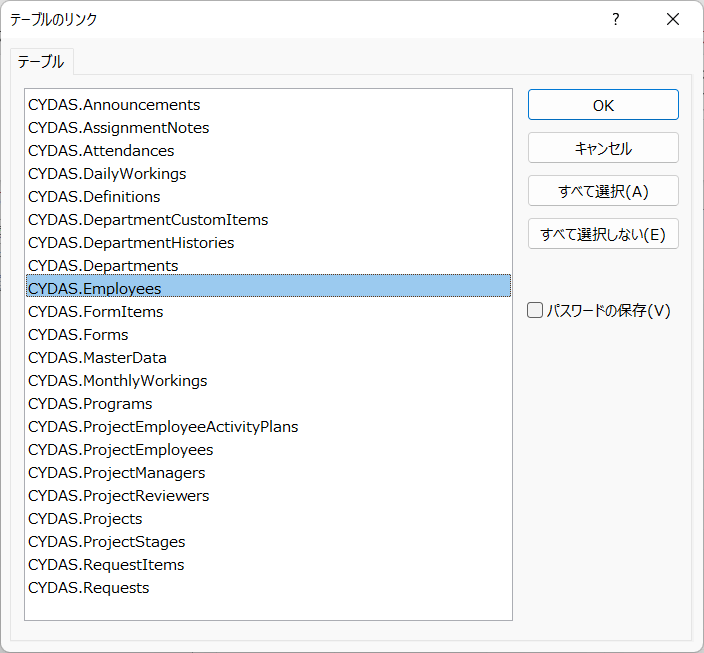
Task: Select CYDAS.FormItems table
Action: click(96, 312)
